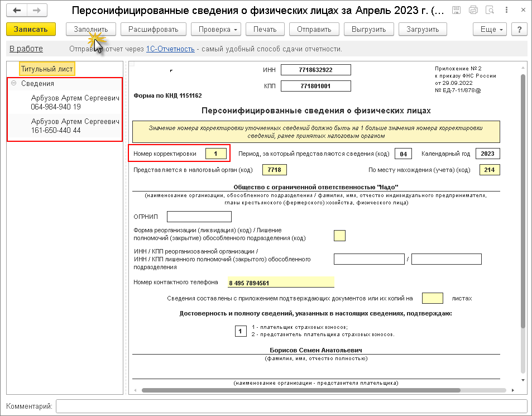Click the period code field 04
532x416 pixels.
pos(403,154)
